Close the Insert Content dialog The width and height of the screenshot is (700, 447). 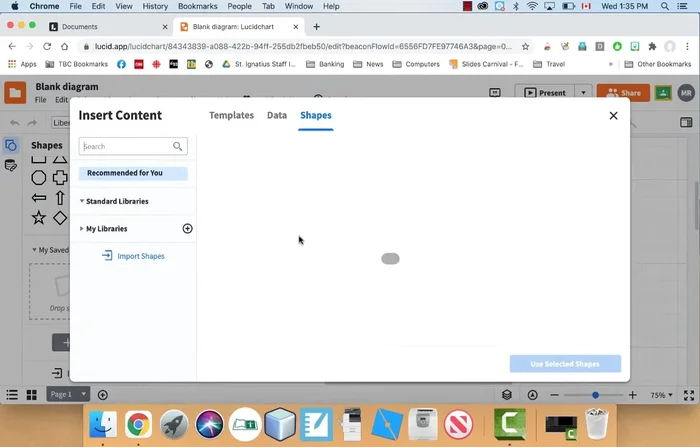(613, 116)
